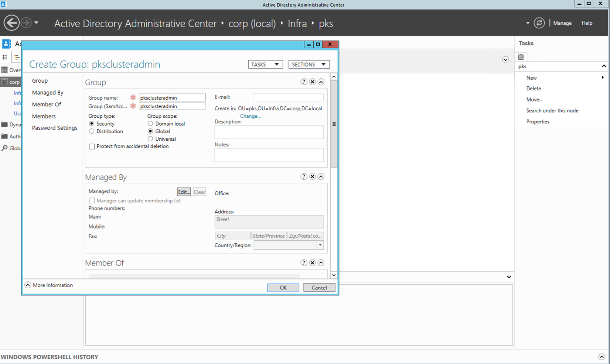This screenshot has width=610, height=364.
Task: Collapse the Member Of section
Action: pyautogui.click(x=321, y=262)
